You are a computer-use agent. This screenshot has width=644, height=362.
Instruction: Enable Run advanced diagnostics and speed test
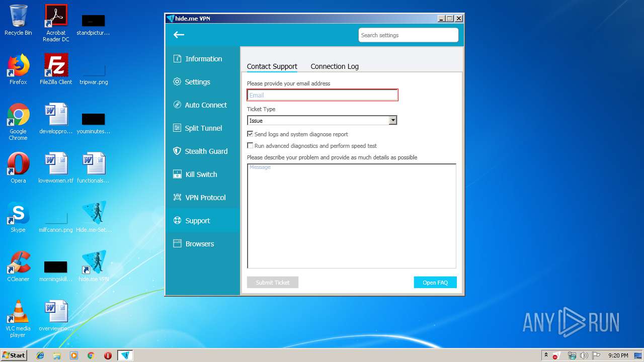point(250,146)
